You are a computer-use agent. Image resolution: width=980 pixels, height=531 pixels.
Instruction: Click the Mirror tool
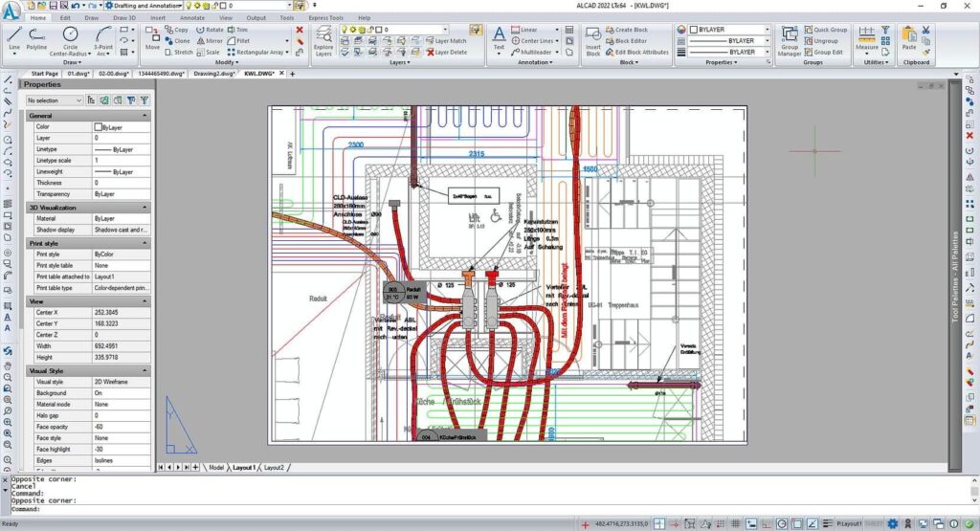pyautogui.click(x=210, y=40)
